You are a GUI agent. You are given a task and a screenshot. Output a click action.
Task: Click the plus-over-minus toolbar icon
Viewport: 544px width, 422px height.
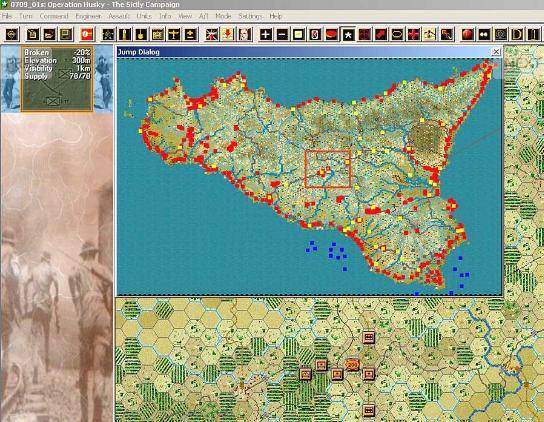pyautogui.click(x=190, y=34)
